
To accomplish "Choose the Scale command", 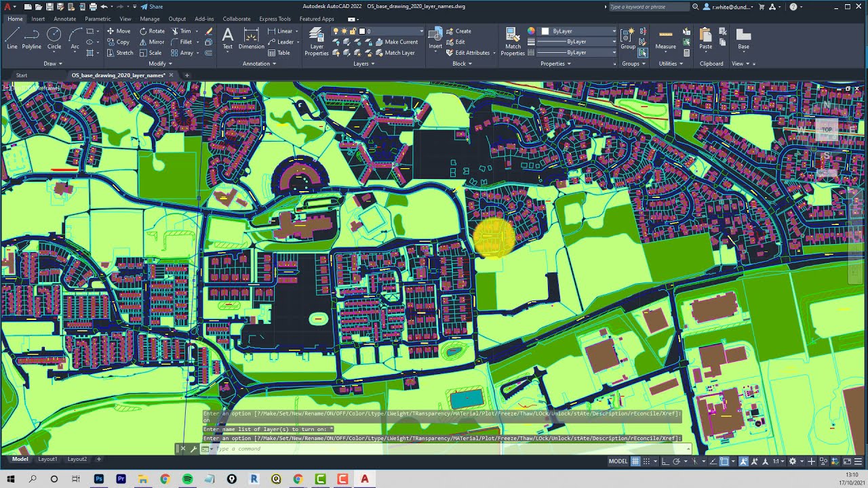I will click(x=151, y=53).
